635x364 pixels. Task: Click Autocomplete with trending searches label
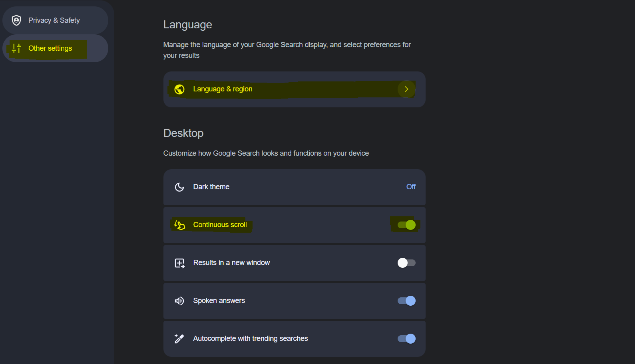[x=251, y=338]
